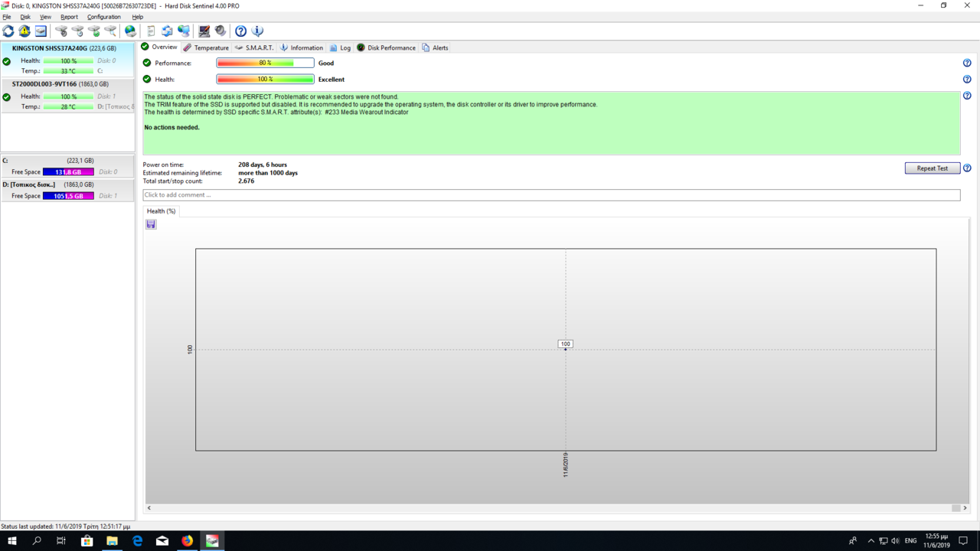The height and width of the screenshot is (551, 980).
Task: Click the Performance 80 % bar
Action: point(265,63)
